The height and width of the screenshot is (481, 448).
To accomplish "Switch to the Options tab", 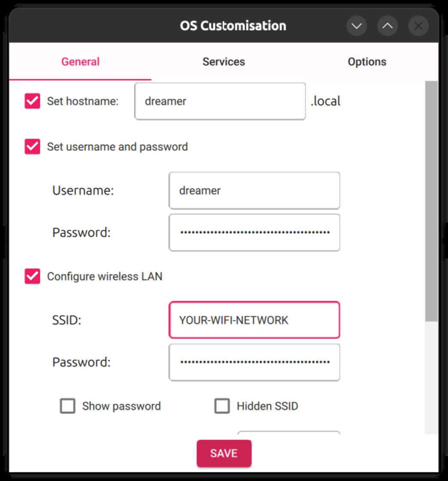I will 367,61.
